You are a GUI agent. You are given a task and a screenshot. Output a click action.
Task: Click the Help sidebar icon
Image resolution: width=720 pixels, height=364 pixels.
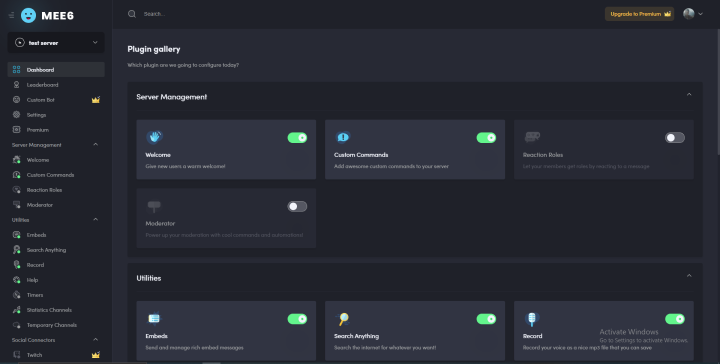17,280
